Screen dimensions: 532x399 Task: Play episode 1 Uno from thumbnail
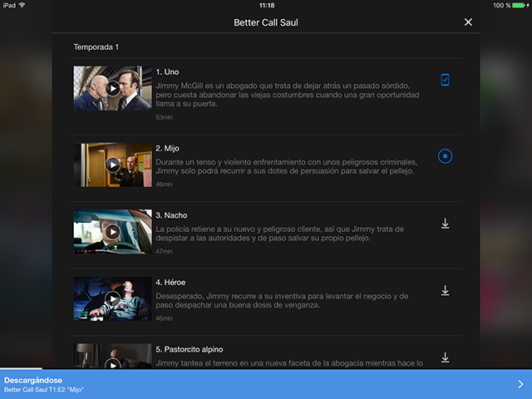(113, 89)
